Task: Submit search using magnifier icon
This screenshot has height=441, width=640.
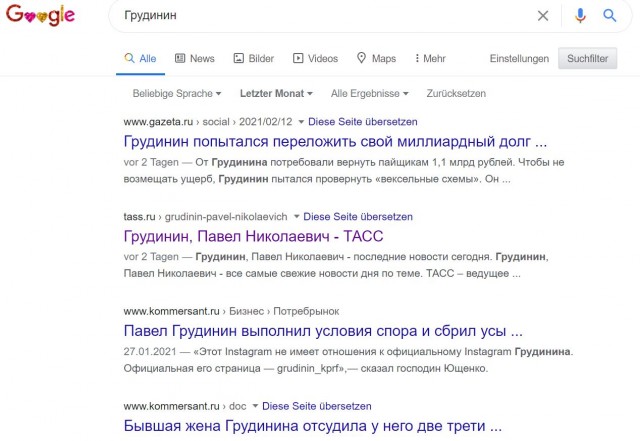Action: pyautogui.click(x=609, y=16)
